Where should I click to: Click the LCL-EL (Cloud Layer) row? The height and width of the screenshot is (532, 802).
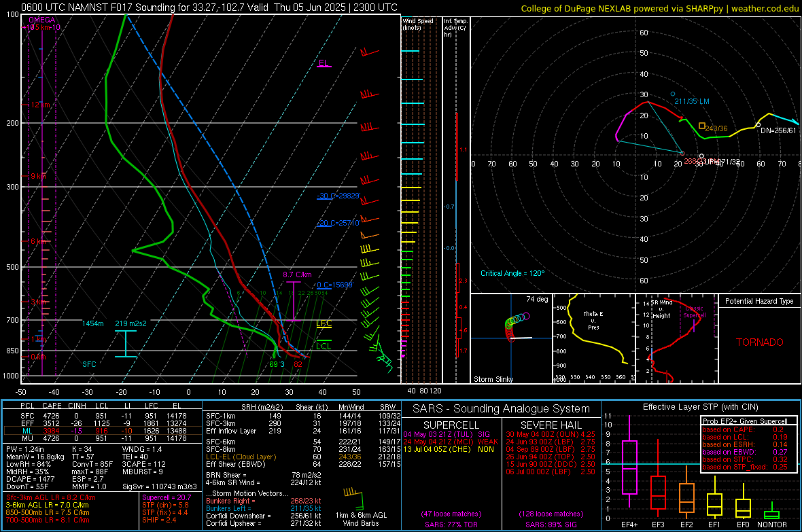click(303, 457)
